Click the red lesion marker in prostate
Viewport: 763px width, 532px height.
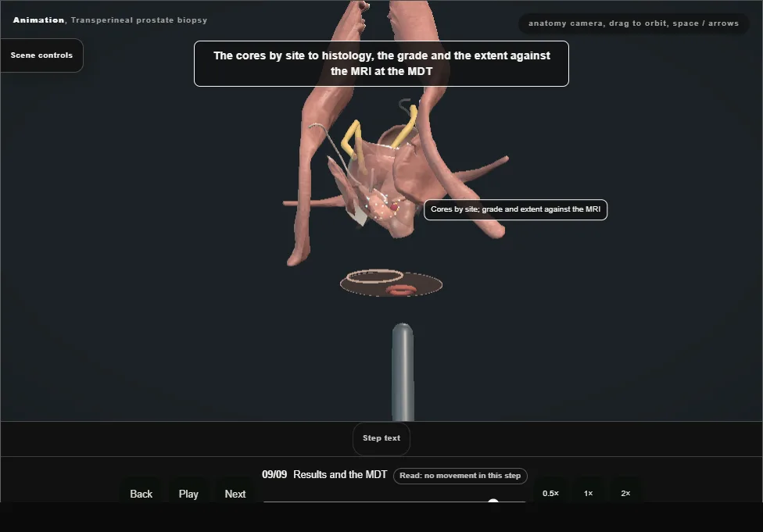click(x=394, y=208)
